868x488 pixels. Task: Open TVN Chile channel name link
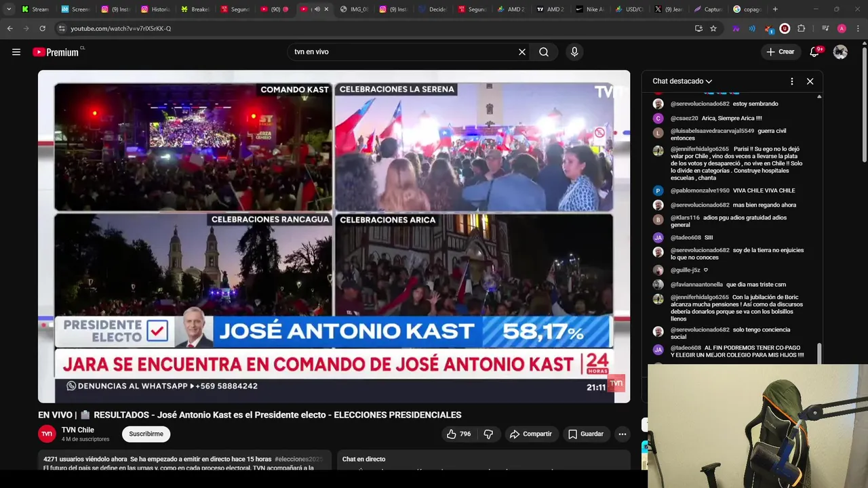(78, 430)
